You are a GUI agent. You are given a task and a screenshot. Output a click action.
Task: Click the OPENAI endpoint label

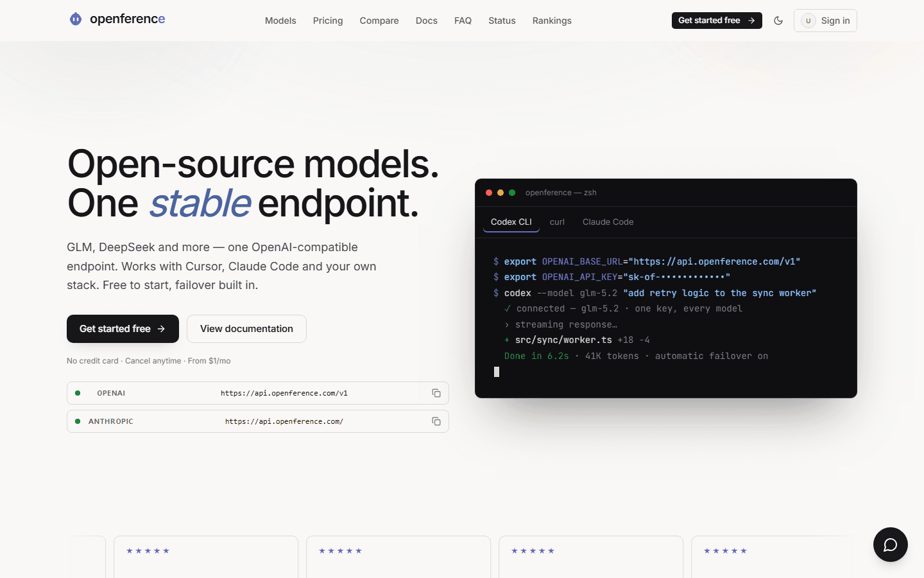[111, 393]
